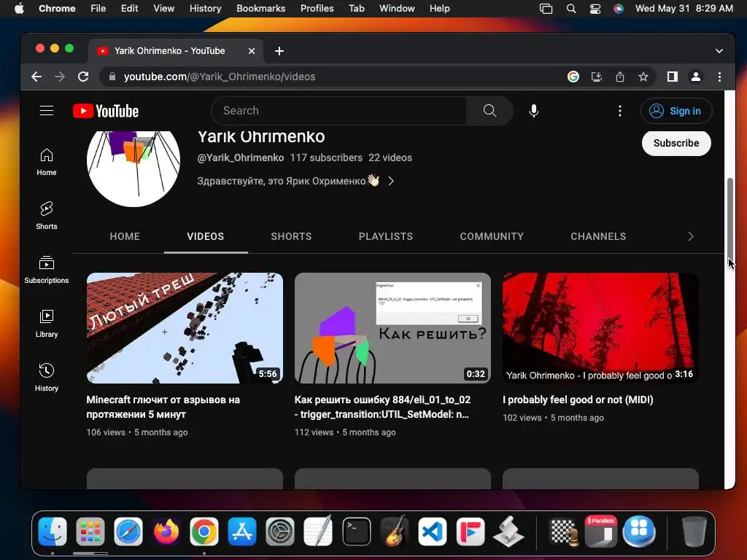Open Safari from the Dock

pos(128,532)
